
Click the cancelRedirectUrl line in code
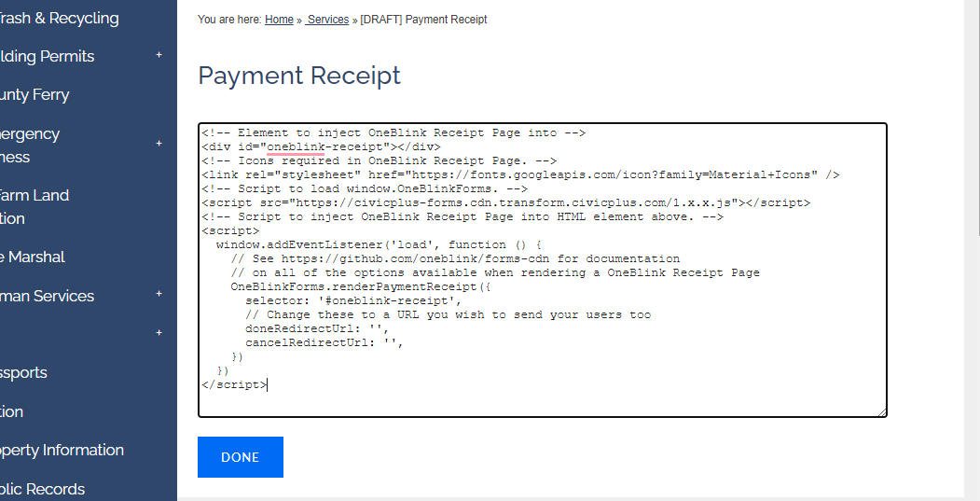(324, 342)
